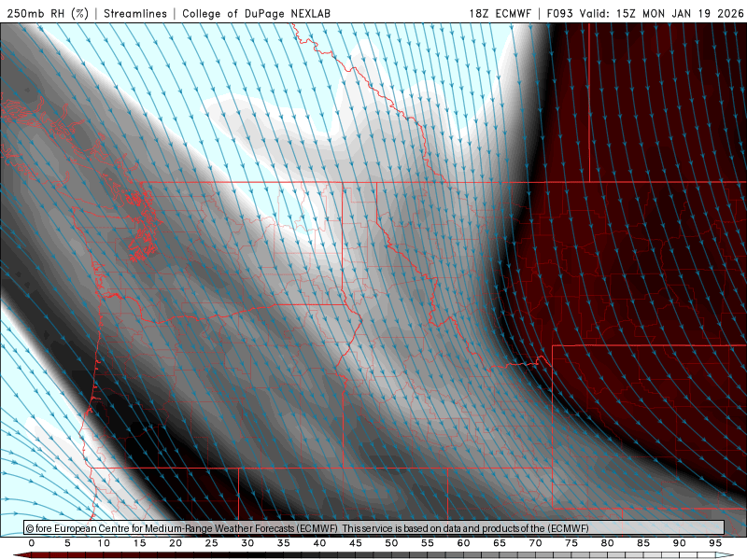Image resolution: width=747 pixels, height=560 pixels.
Task: Click the ECMWF copyright notice banner
Action: (x=374, y=528)
